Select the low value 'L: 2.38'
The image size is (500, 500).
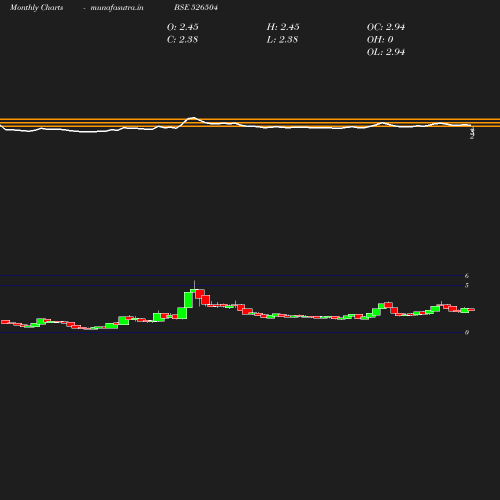(282, 40)
